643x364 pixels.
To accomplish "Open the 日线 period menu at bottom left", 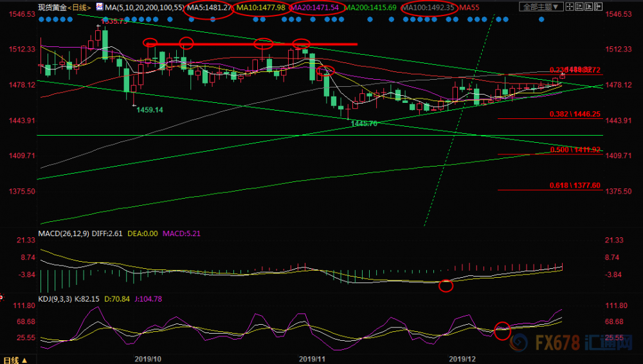I will [x=15, y=360].
